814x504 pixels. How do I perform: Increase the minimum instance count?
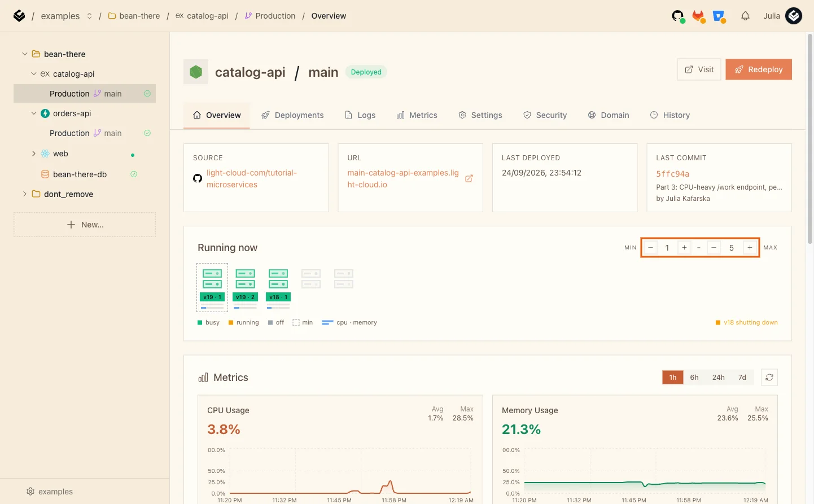point(684,248)
